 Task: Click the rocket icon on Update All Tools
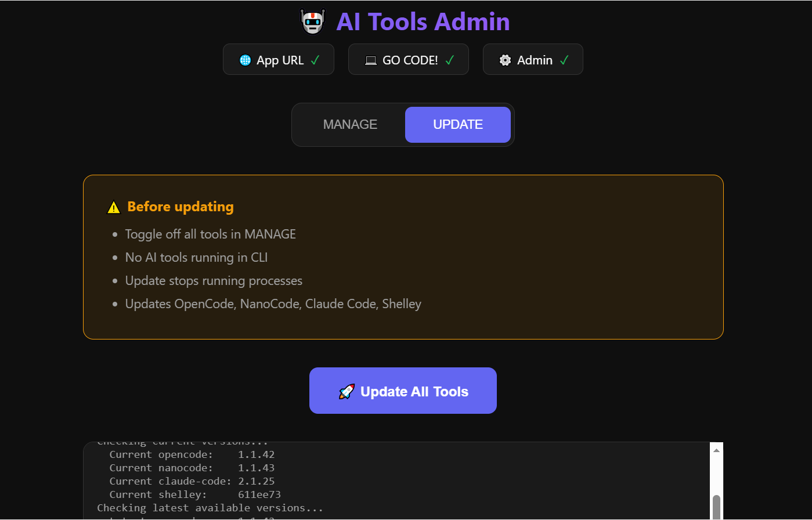coord(347,391)
